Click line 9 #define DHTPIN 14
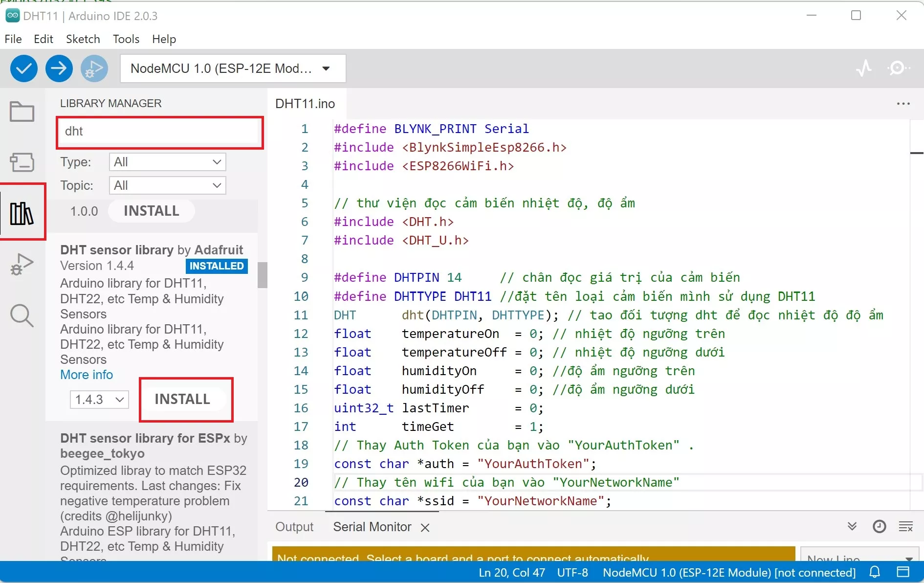This screenshot has width=924, height=583. 397,277
